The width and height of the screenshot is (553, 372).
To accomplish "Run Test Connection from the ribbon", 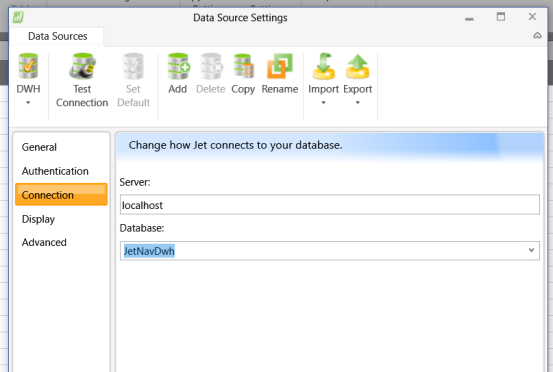I will coord(82,80).
